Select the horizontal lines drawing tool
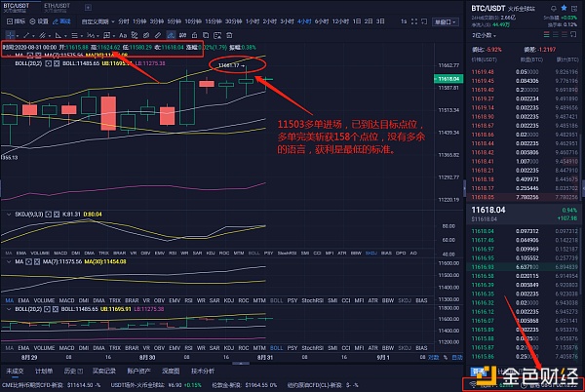 pyautogui.click(x=74, y=35)
